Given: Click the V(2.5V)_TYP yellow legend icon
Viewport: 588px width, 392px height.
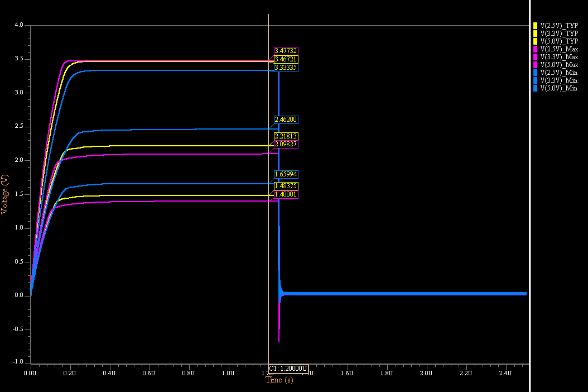Looking at the screenshot, I should pos(534,25).
